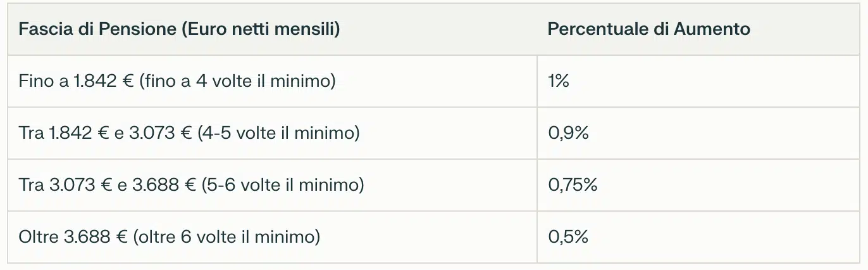
Task: Click the "(4-5 volte il minimo)" note
Action: [279, 133]
